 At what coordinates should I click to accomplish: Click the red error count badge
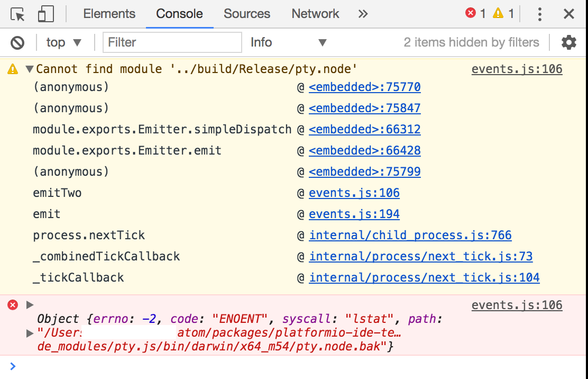[x=475, y=14]
